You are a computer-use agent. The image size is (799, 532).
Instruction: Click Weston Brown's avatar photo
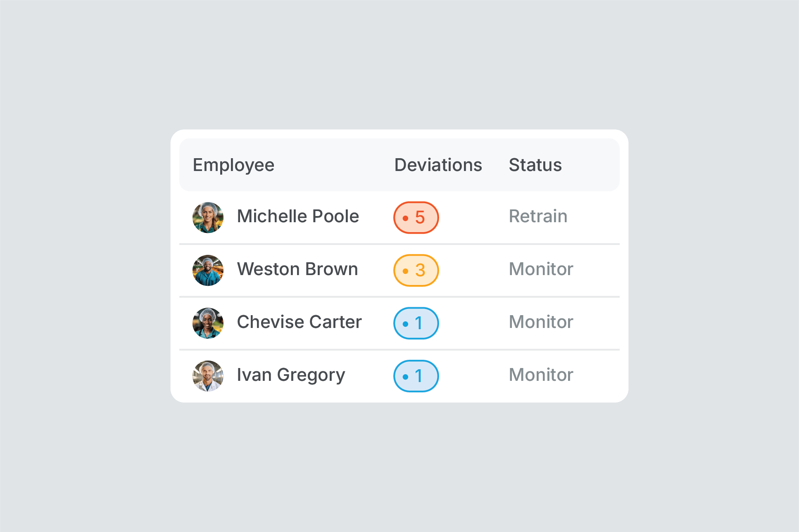click(208, 270)
